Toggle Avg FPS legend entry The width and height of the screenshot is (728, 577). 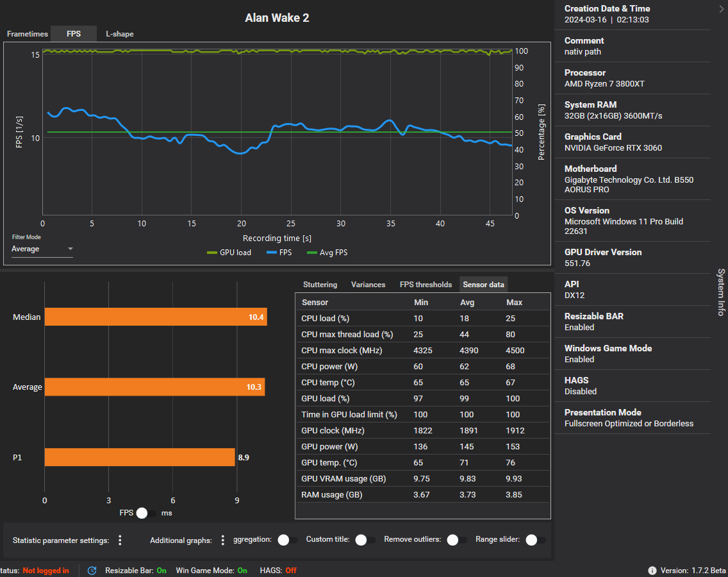pos(327,253)
